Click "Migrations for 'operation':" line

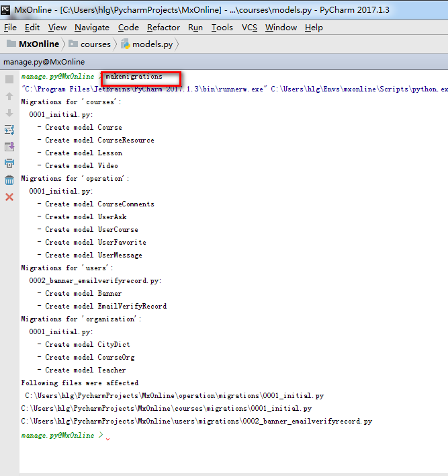coord(75,179)
